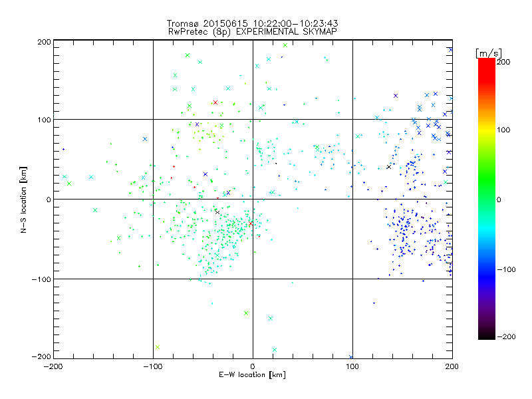532x399 pixels.
Task: Click the black X marker in the green cluster
Action: click(217, 212)
